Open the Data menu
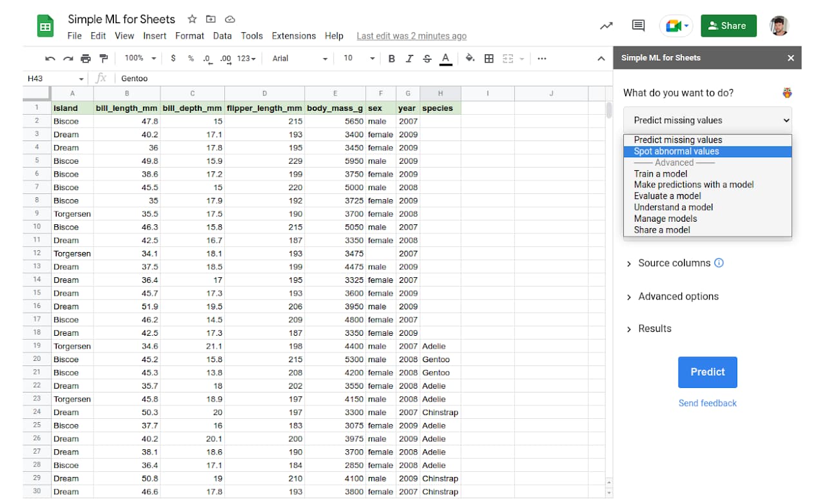The height and width of the screenshot is (504, 825). click(222, 36)
